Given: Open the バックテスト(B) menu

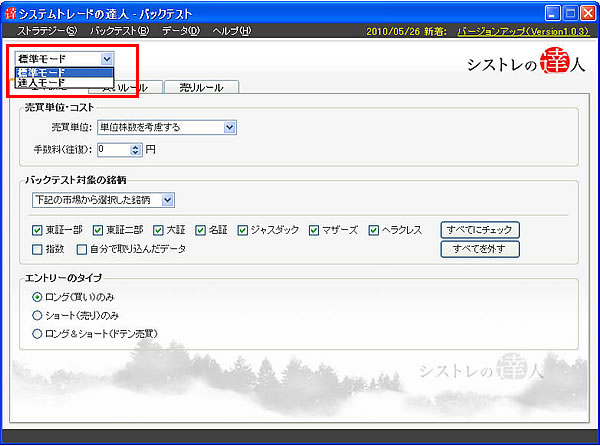Looking at the screenshot, I should tap(119, 31).
